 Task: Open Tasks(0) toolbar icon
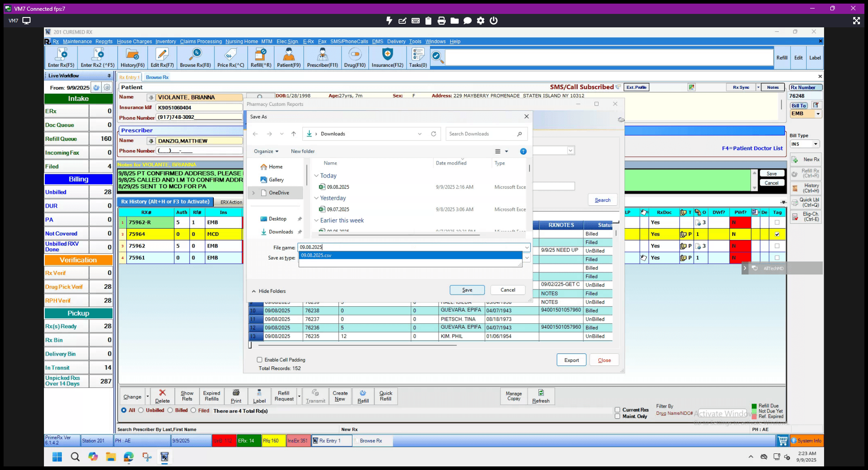[418, 58]
